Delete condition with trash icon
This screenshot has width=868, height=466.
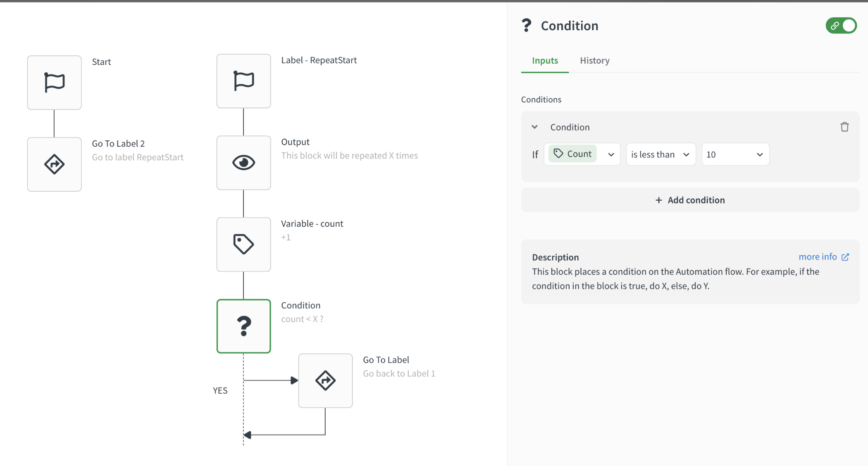[x=844, y=127]
